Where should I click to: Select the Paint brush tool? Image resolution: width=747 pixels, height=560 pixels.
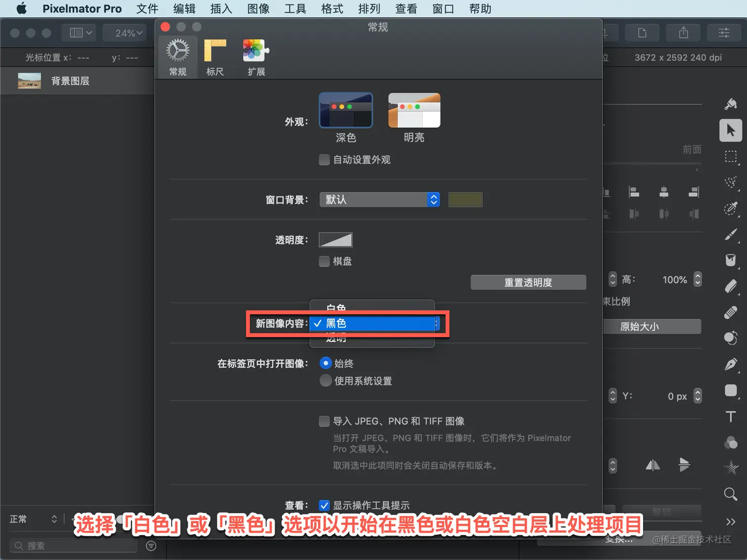coord(731,235)
